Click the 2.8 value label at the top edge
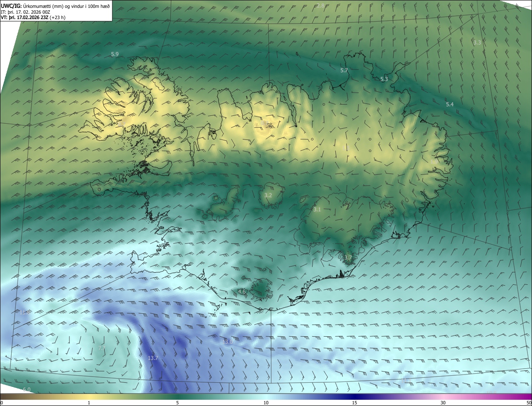Viewport: 532px width, 406px height. [320, 5]
